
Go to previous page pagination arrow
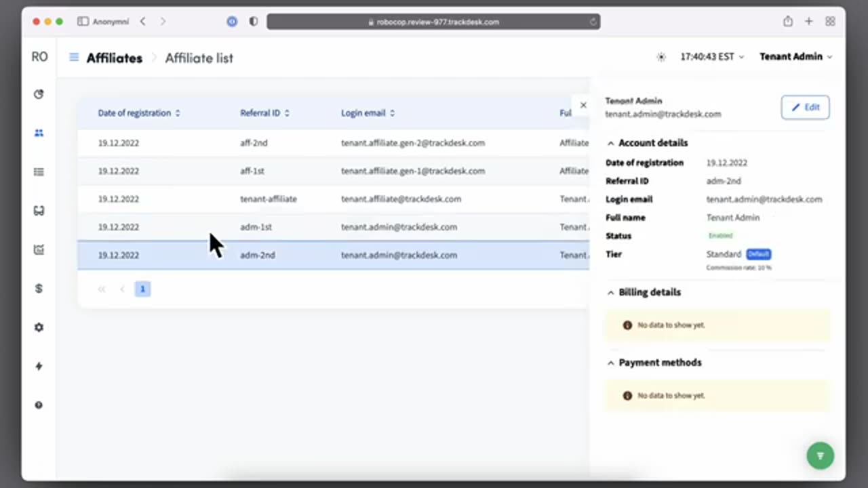click(122, 289)
